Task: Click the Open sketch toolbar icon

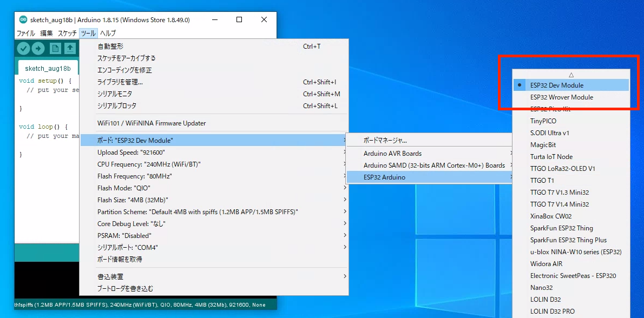Action: point(70,49)
